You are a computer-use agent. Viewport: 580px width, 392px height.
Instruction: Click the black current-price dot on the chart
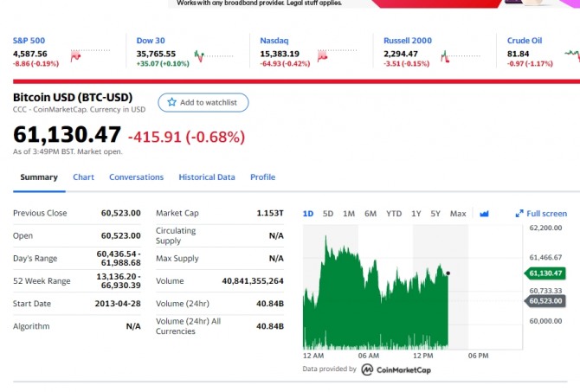(448, 273)
